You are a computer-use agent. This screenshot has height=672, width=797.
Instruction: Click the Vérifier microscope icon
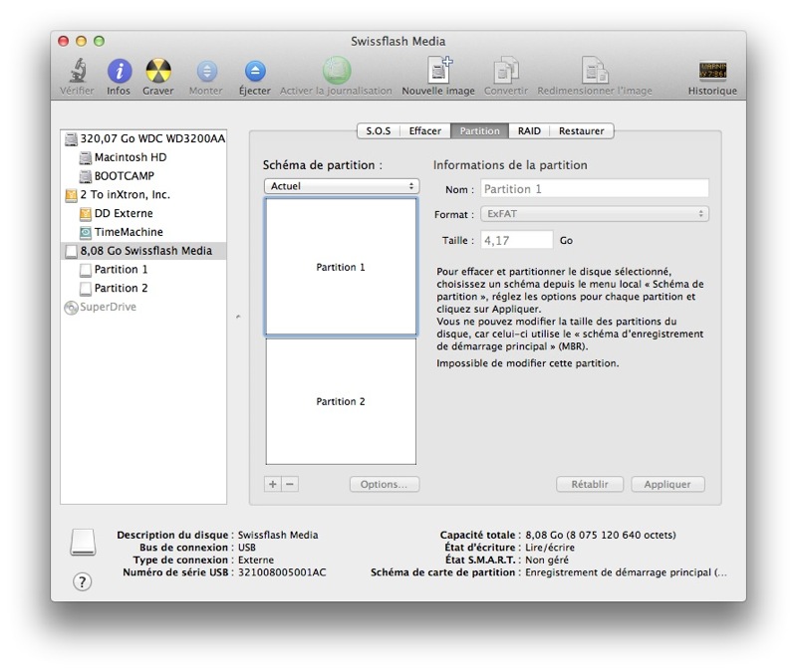76,72
